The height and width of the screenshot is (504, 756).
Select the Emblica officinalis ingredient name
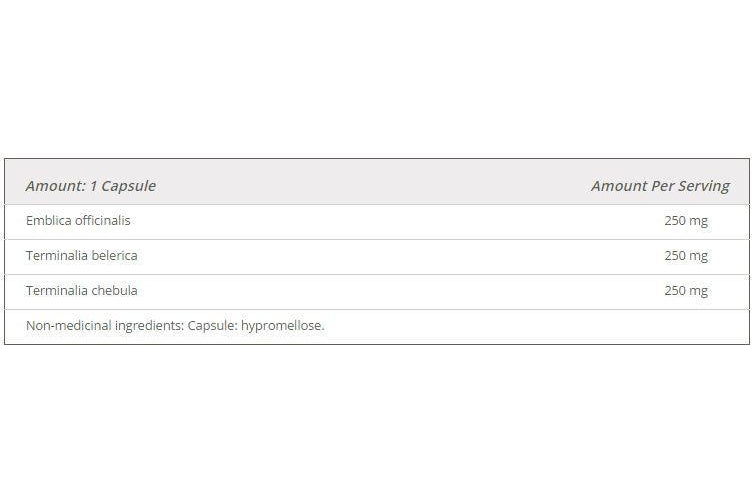[78, 220]
